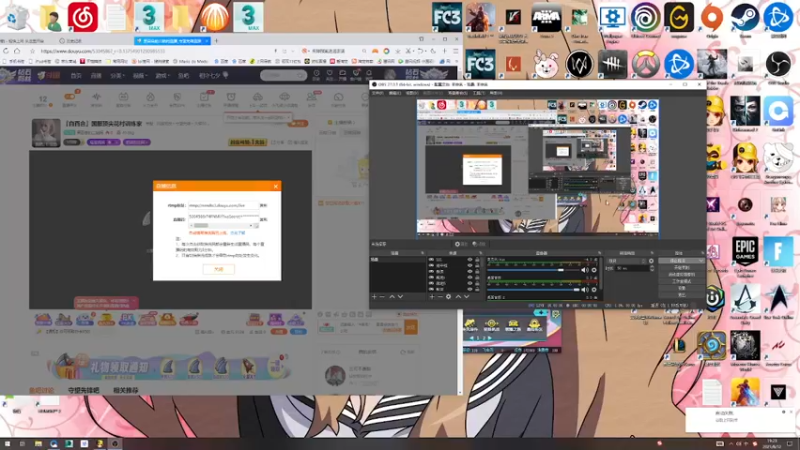Click the rtmp address field in dialog
The image size is (800, 450).
(223, 206)
